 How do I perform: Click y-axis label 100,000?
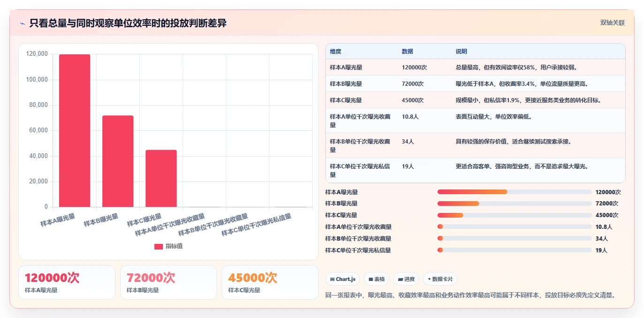[37, 80]
